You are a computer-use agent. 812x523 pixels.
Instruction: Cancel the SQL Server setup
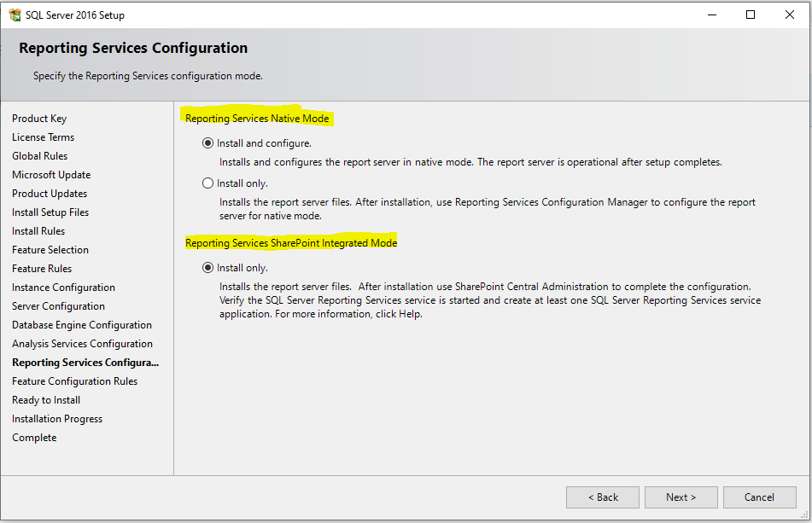[x=759, y=497]
